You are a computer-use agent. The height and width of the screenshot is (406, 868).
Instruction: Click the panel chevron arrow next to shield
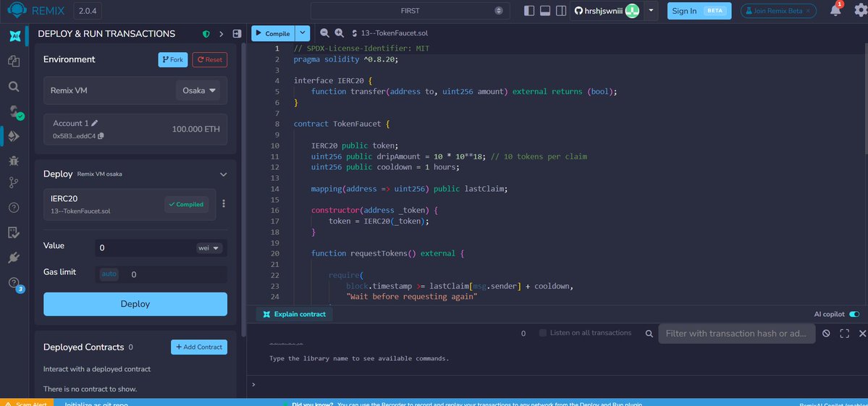coord(222,34)
